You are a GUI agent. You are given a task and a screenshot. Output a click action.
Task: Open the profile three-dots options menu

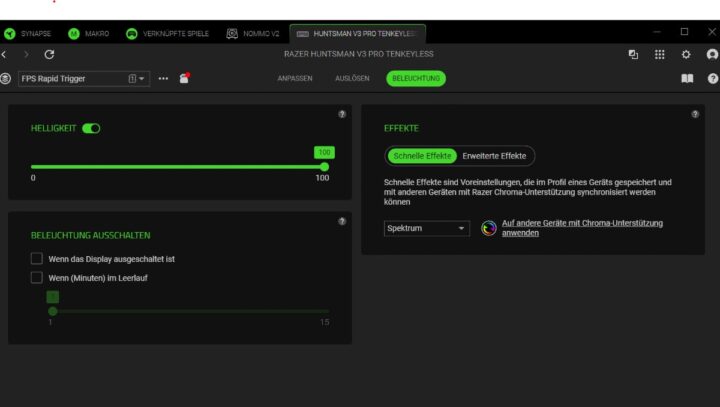pyautogui.click(x=163, y=78)
